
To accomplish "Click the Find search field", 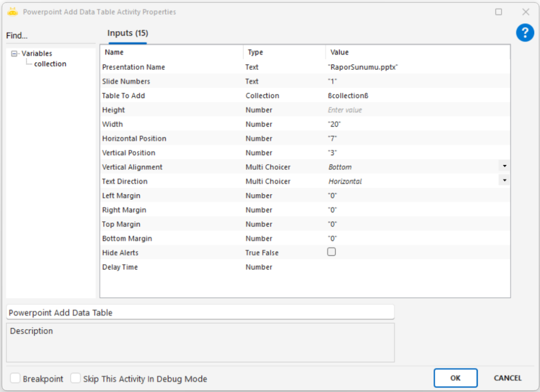I will pos(50,36).
